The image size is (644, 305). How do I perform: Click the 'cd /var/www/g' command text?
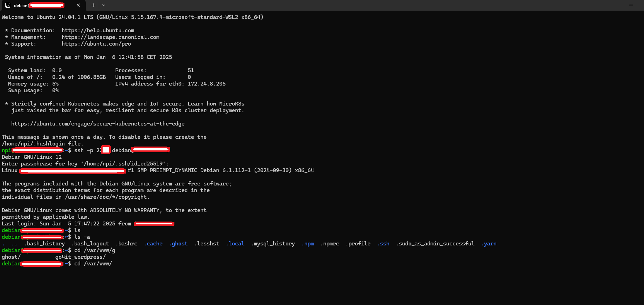(95, 250)
